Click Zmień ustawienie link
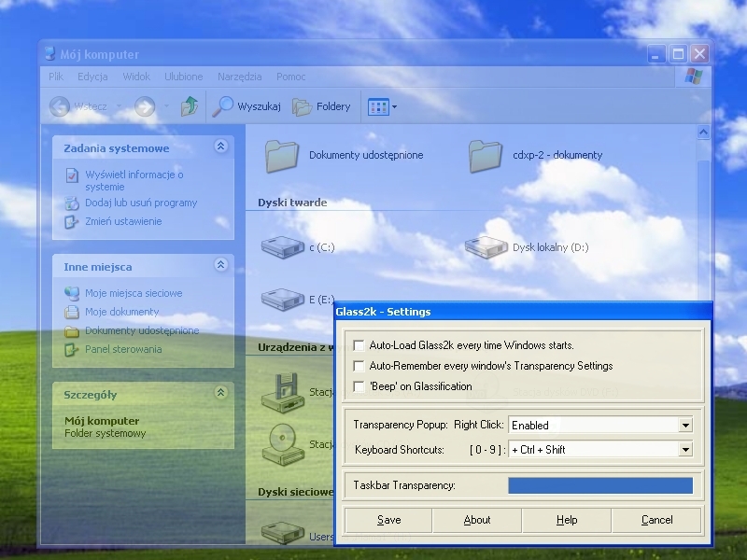The width and height of the screenshot is (747, 560). (123, 221)
